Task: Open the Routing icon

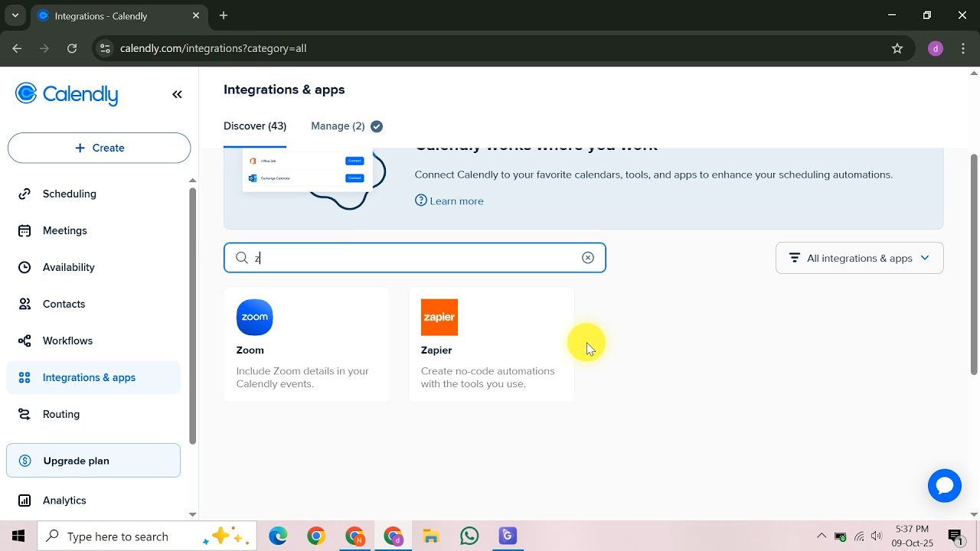Action: (x=24, y=414)
